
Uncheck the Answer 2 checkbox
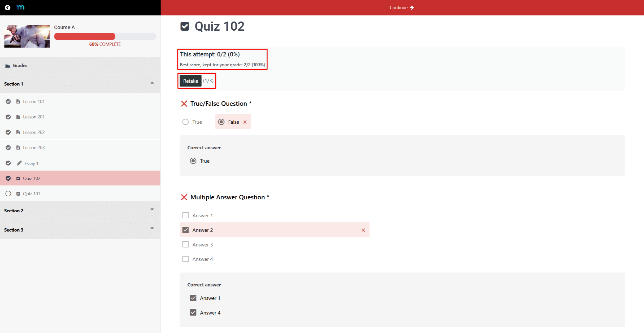[x=186, y=230]
